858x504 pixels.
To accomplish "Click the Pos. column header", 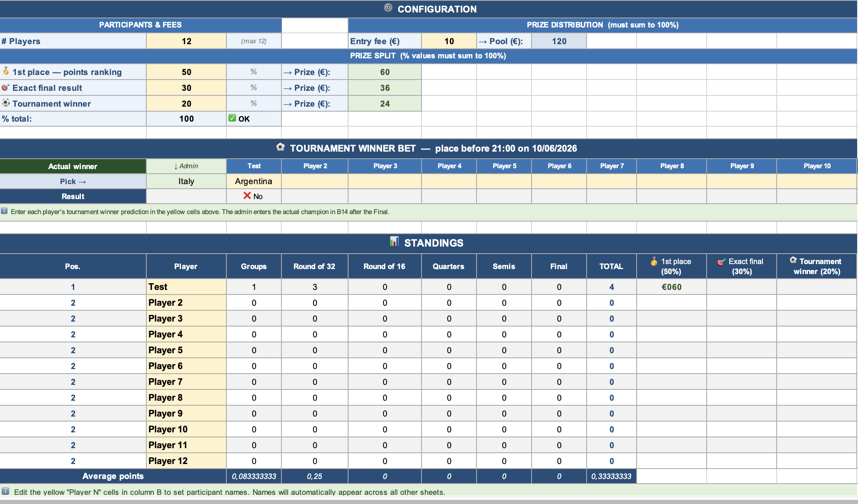I will [x=73, y=266].
